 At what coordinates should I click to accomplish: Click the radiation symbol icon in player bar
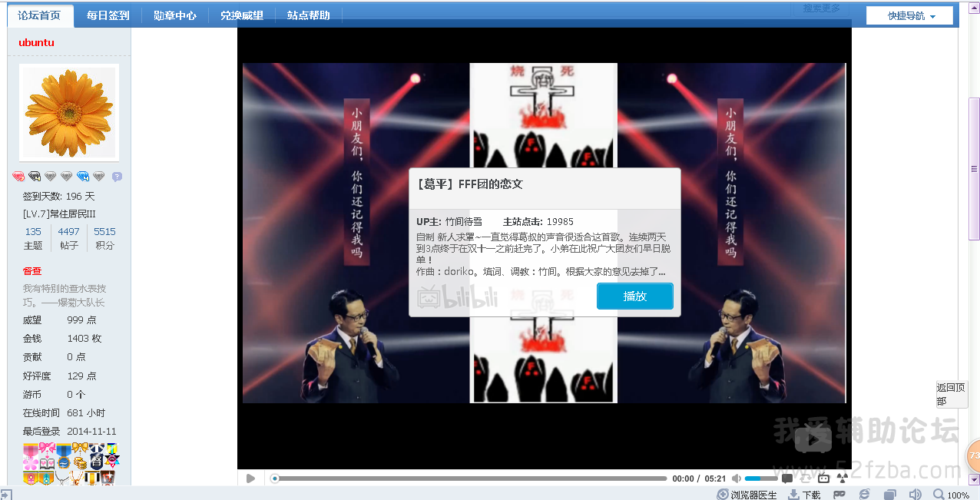[x=843, y=478]
